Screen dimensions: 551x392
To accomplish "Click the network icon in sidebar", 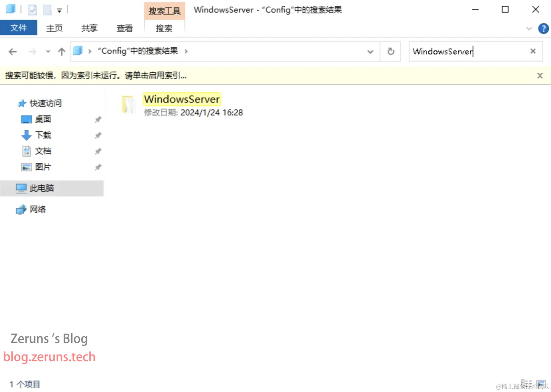I will click(x=21, y=210).
